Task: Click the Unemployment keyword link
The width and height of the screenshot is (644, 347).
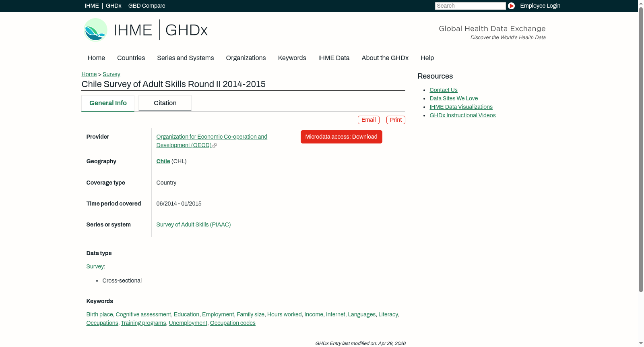Action: pos(188,323)
